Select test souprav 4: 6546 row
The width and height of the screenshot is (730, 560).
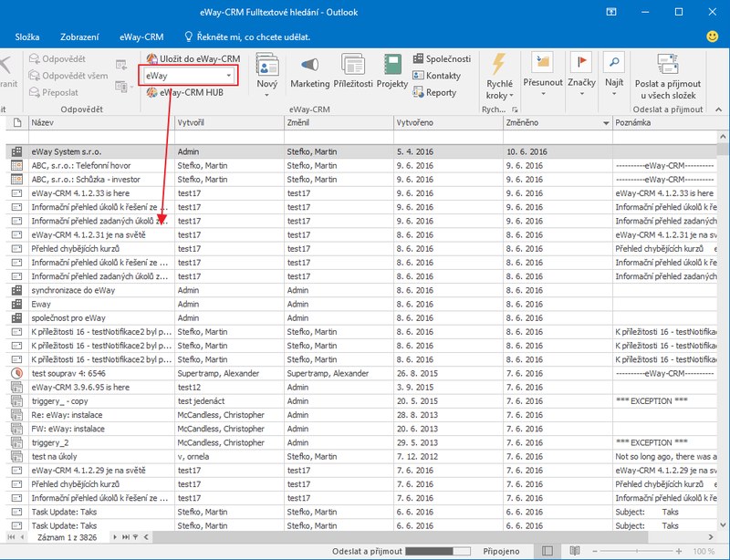(361, 373)
